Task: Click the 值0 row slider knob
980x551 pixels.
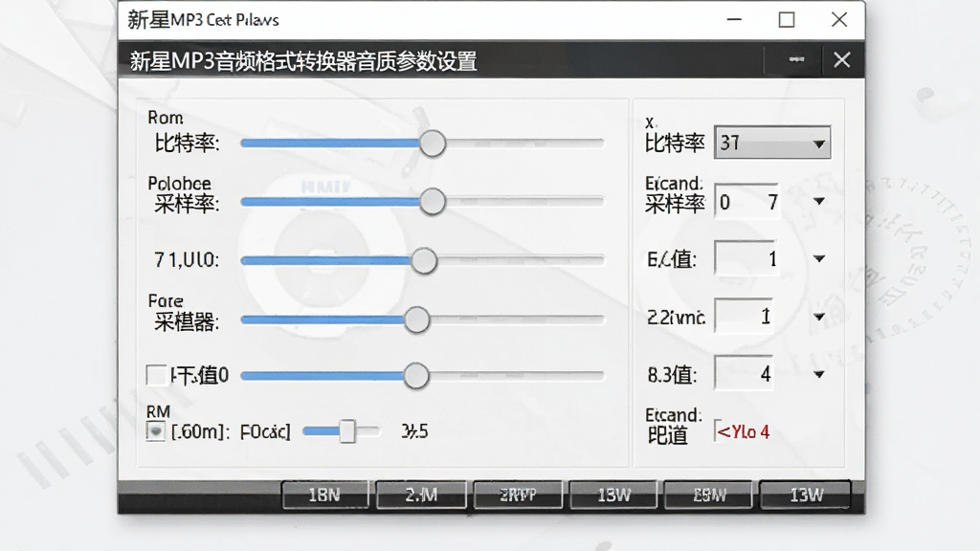Action: (x=415, y=375)
